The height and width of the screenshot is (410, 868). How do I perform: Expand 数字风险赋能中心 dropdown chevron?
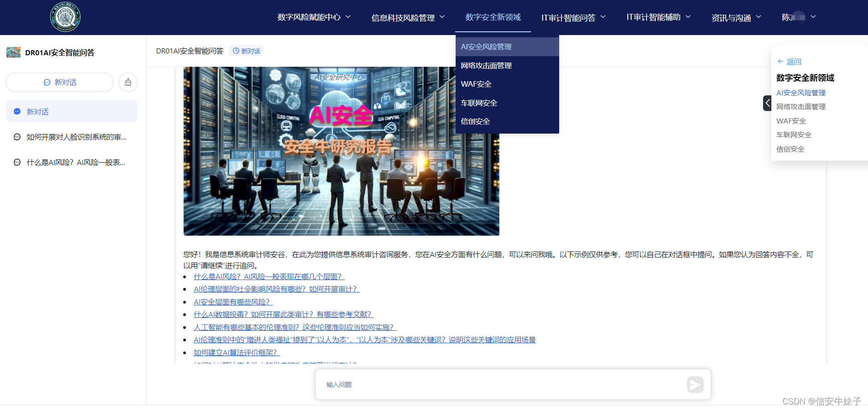(348, 17)
